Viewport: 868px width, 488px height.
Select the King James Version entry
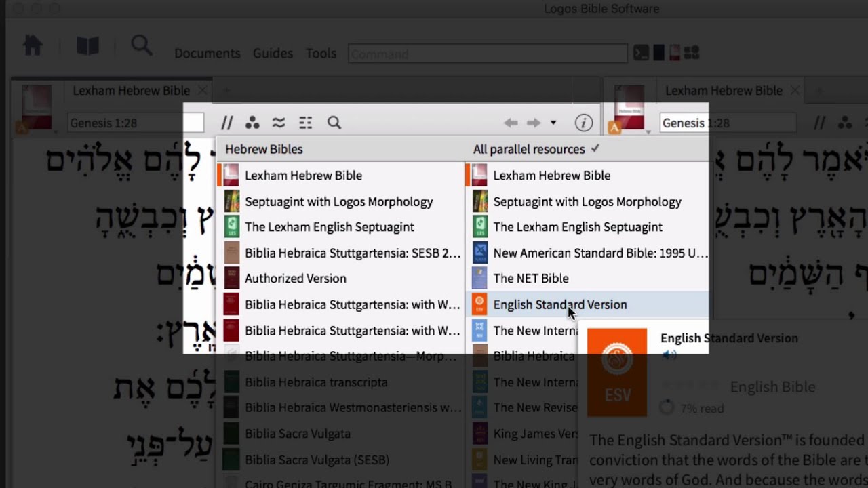[x=522, y=433]
